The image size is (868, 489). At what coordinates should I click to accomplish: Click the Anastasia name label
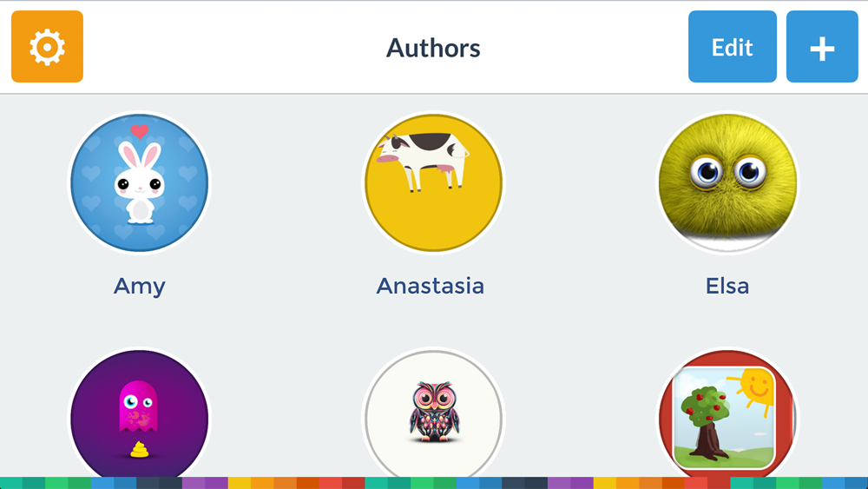(x=431, y=286)
